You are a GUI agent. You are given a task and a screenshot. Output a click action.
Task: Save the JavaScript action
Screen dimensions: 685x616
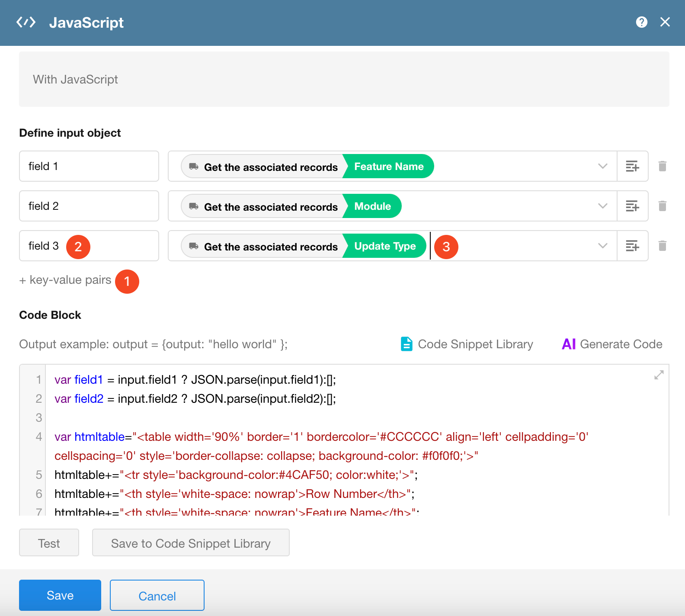pyautogui.click(x=60, y=595)
